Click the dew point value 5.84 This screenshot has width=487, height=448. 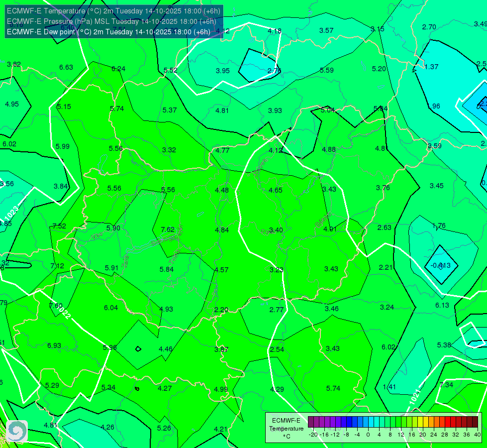pos(167,269)
